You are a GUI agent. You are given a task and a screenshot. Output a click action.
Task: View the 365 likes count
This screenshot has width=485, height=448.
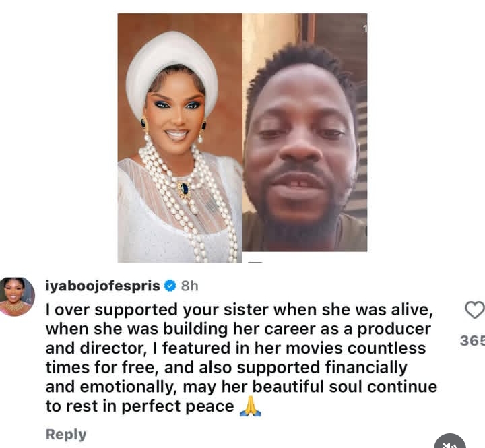coord(472,341)
